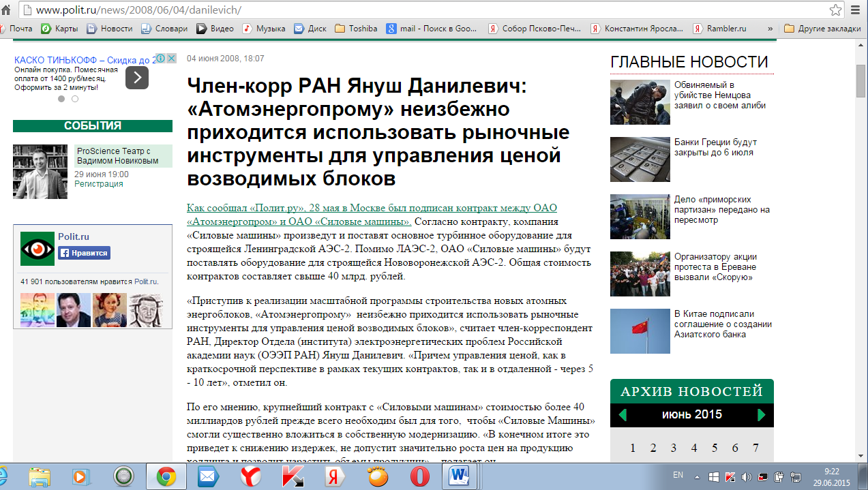Screen dimensions: 868x490
Task: Open 'Дело «приморских партизан»' news
Action: pyautogui.click(x=722, y=210)
